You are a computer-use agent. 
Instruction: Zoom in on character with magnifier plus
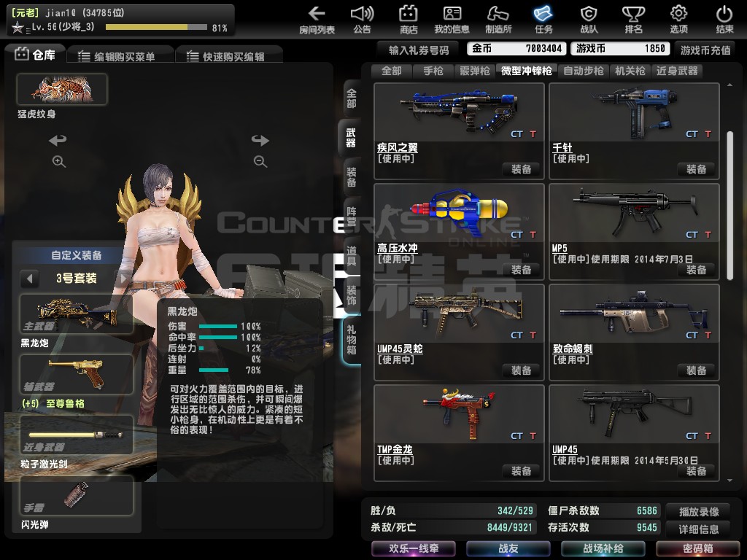point(58,161)
